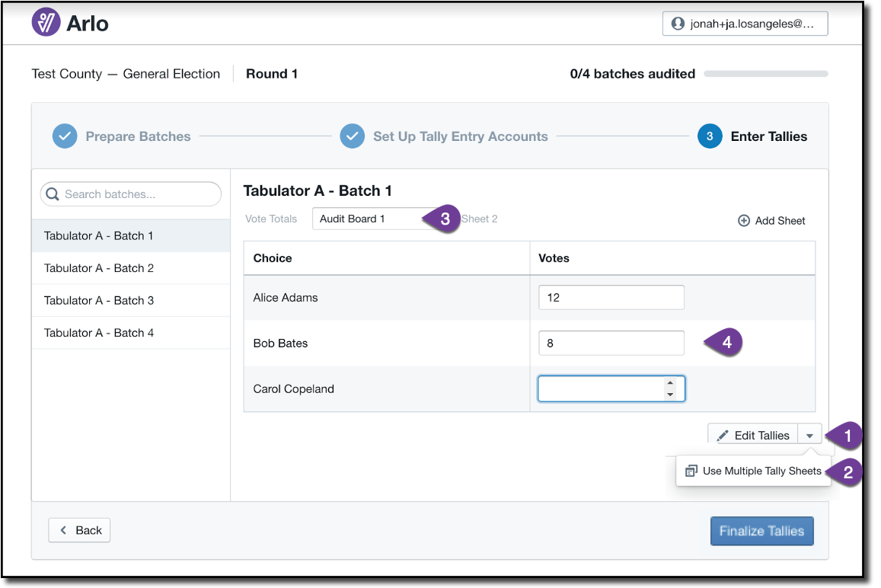881x588 pixels.
Task: Click the batches audited progress bar
Action: [x=765, y=74]
